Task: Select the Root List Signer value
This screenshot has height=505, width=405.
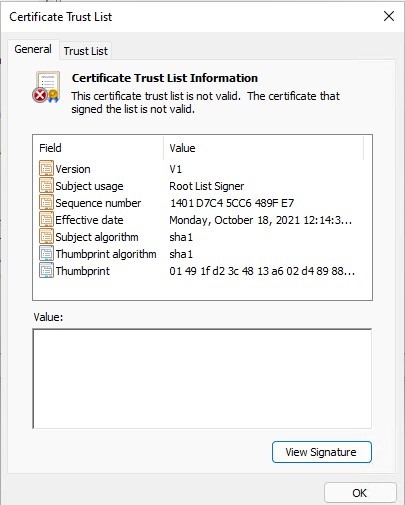Action: [x=207, y=186]
